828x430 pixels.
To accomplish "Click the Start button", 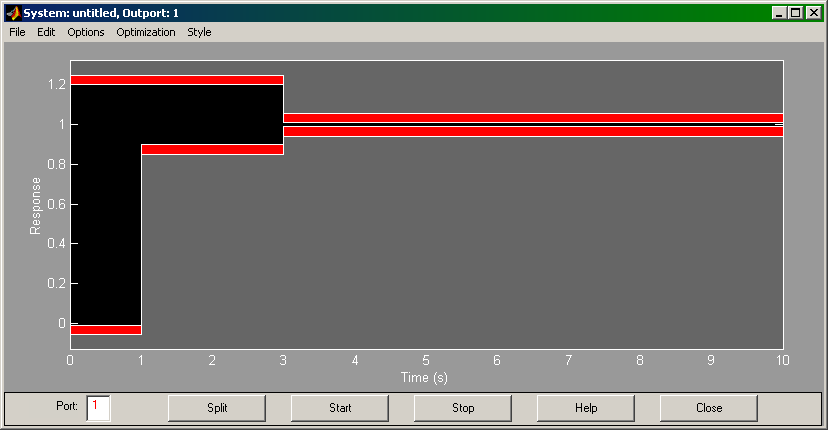I will 340,408.
